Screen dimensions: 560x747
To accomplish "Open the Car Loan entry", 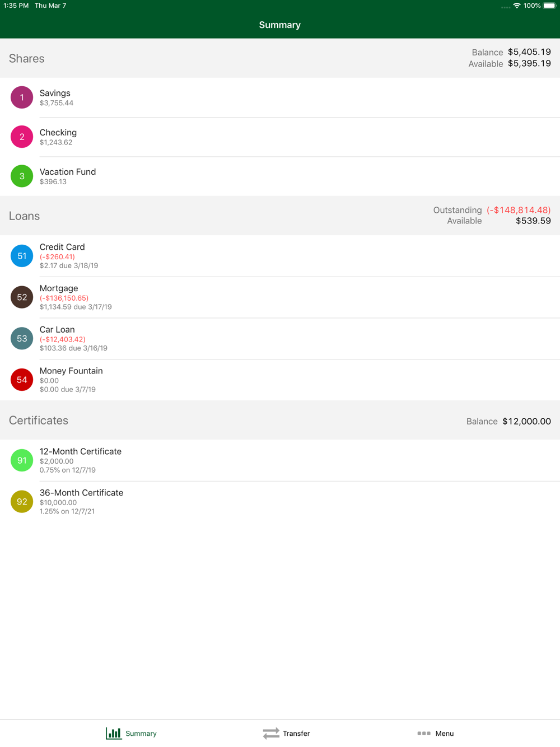I will [x=280, y=338].
